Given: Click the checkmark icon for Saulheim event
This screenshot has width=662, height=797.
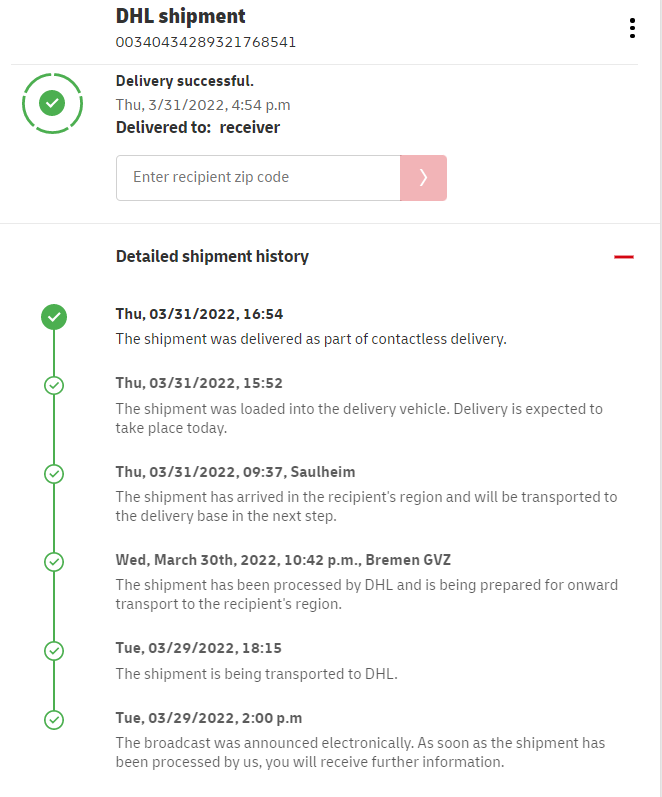Looking at the screenshot, I should coord(54,474).
